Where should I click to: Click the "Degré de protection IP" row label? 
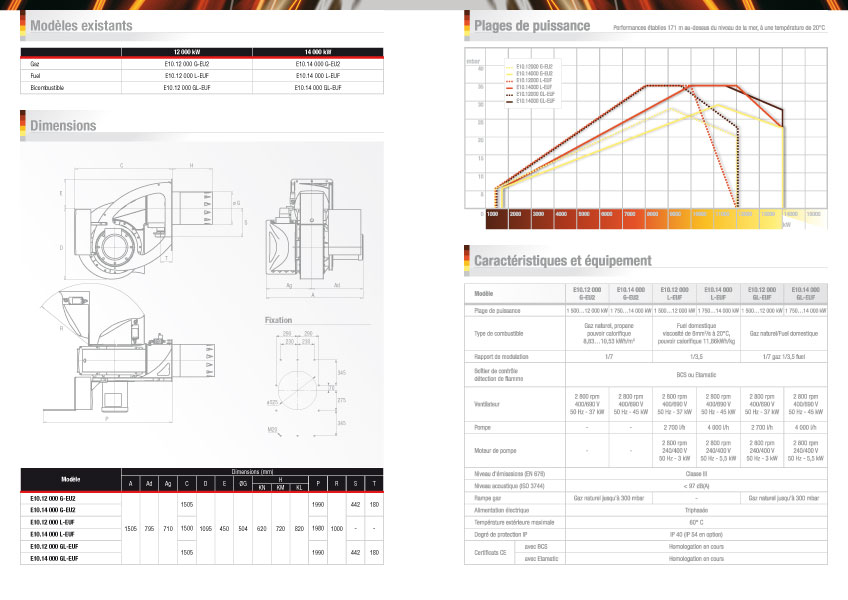[x=501, y=535]
